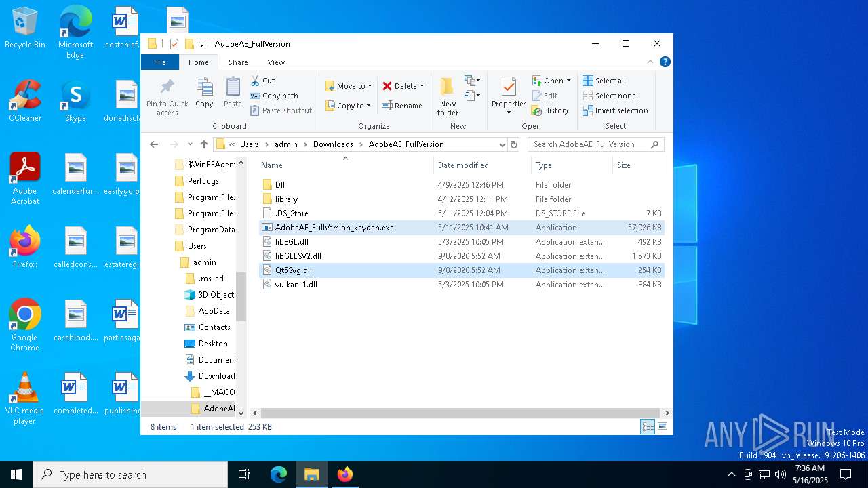Select CCleaner desktop shortcut
868x488 pixels.
tap(24, 101)
